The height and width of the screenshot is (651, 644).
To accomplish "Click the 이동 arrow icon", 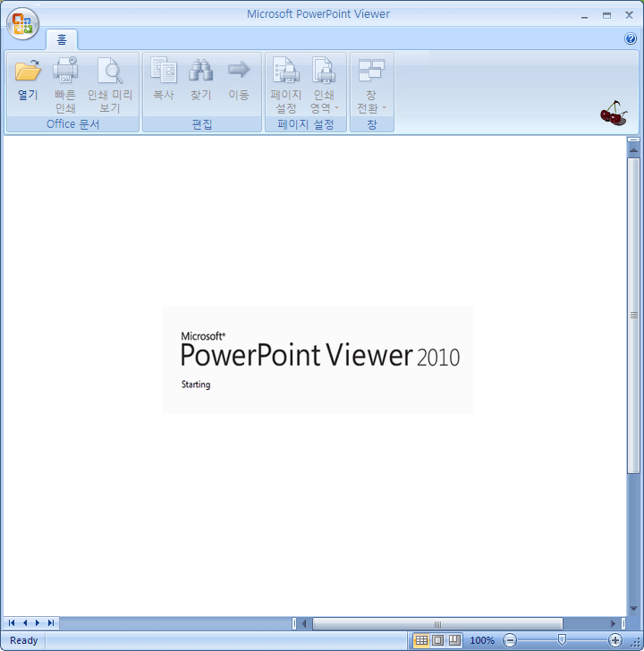I will (239, 70).
